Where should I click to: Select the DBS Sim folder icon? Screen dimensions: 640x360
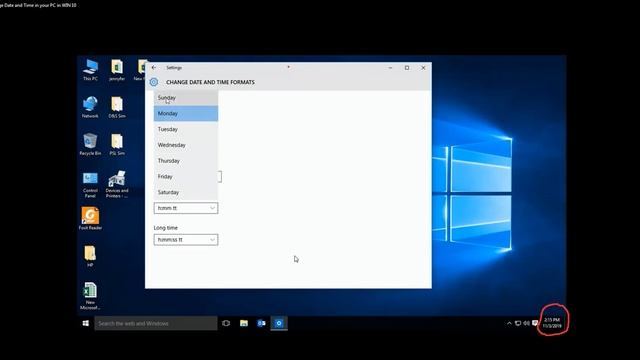(117, 107)
